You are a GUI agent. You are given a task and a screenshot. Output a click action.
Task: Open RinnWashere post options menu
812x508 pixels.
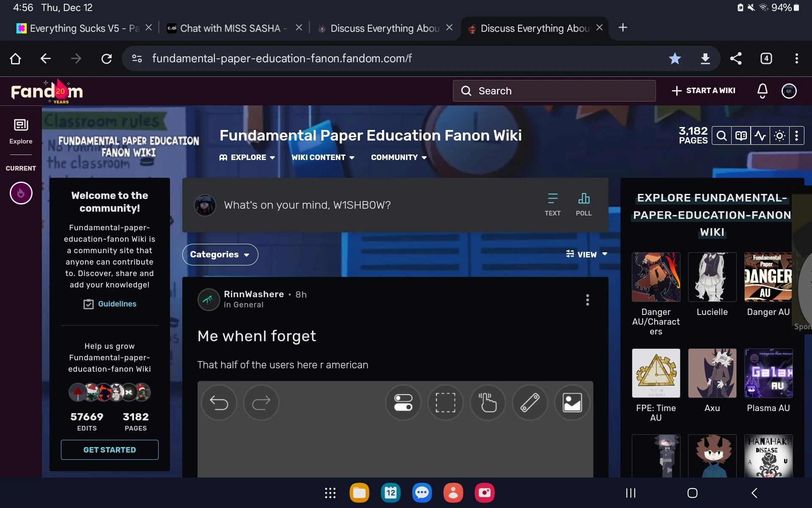point(587,300)
